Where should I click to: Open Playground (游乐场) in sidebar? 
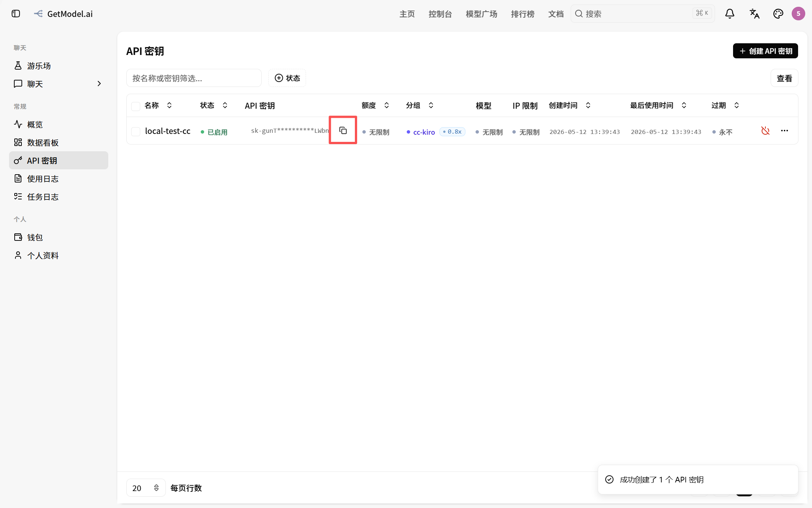point(59,66)
